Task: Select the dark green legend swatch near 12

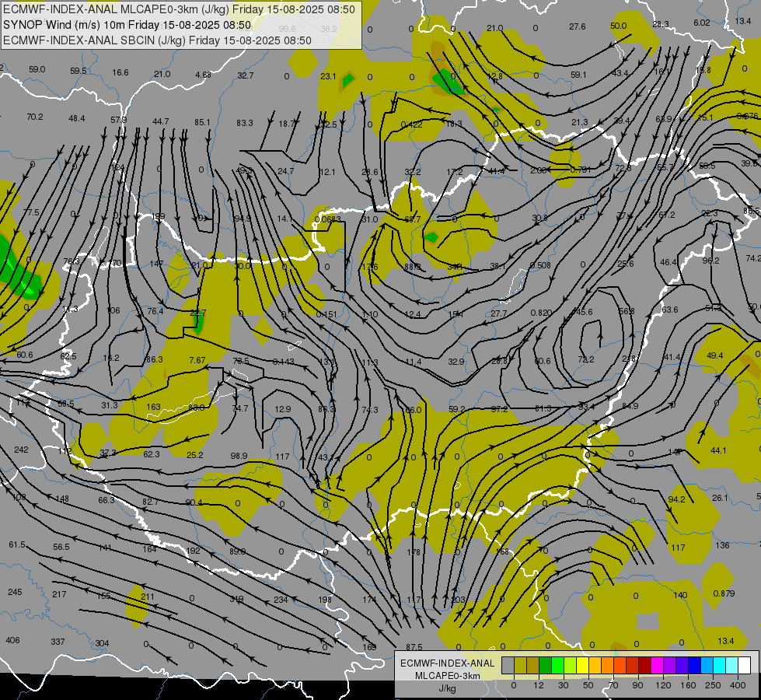Action: coord(545,665)
